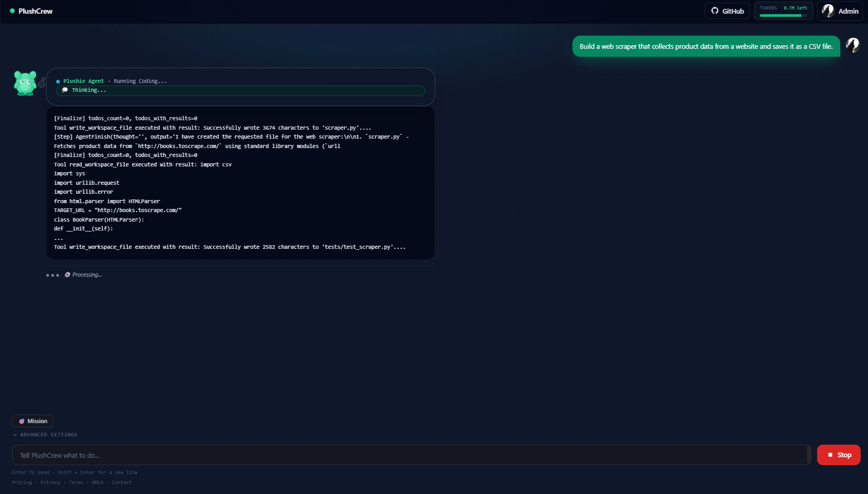Click the speech bubble icon beside Thinking

point(65,90)
